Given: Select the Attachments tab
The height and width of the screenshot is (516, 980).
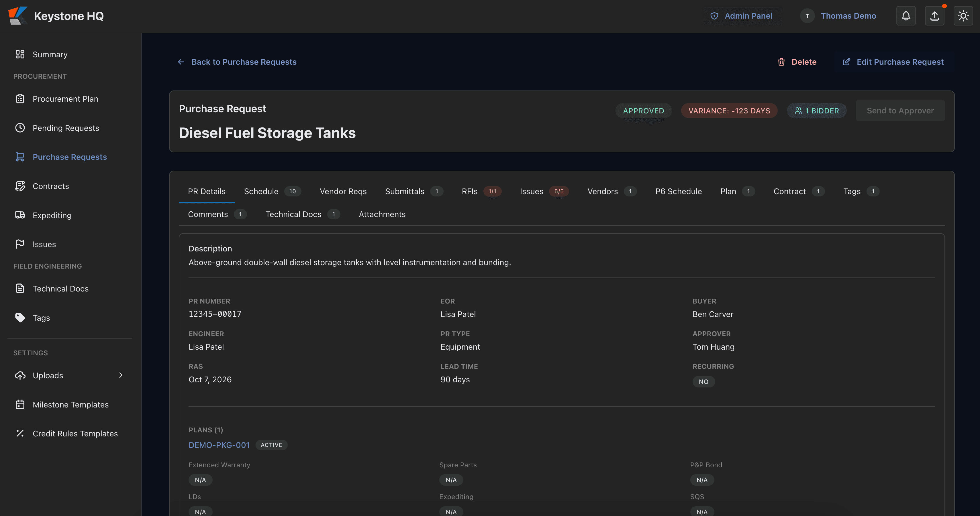Looking at the screenshot, I should pyautogui.click(x=382, y=214).
